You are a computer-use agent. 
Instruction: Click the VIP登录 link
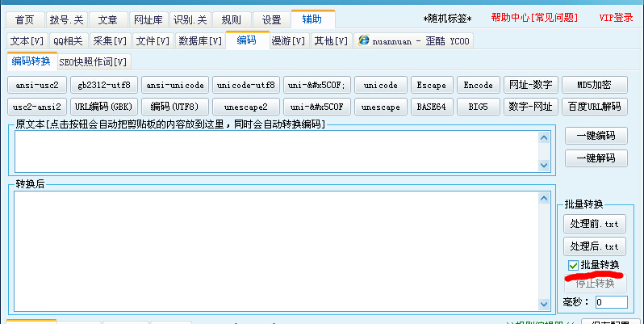pos(616,18)
